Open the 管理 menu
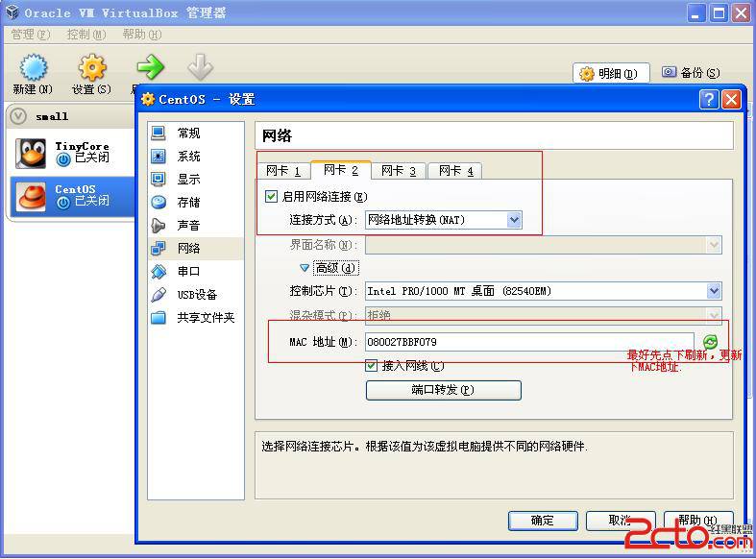 30,35
